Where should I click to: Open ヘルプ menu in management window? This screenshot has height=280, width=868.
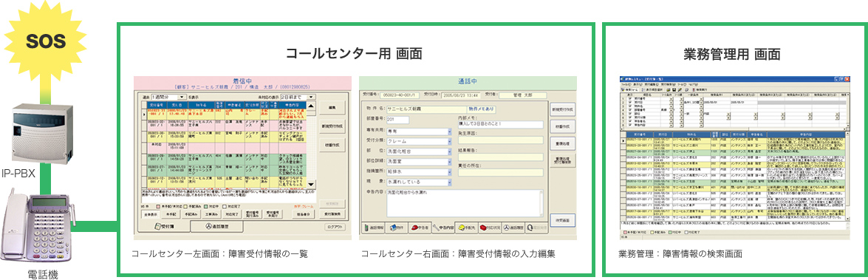(693, 84)
